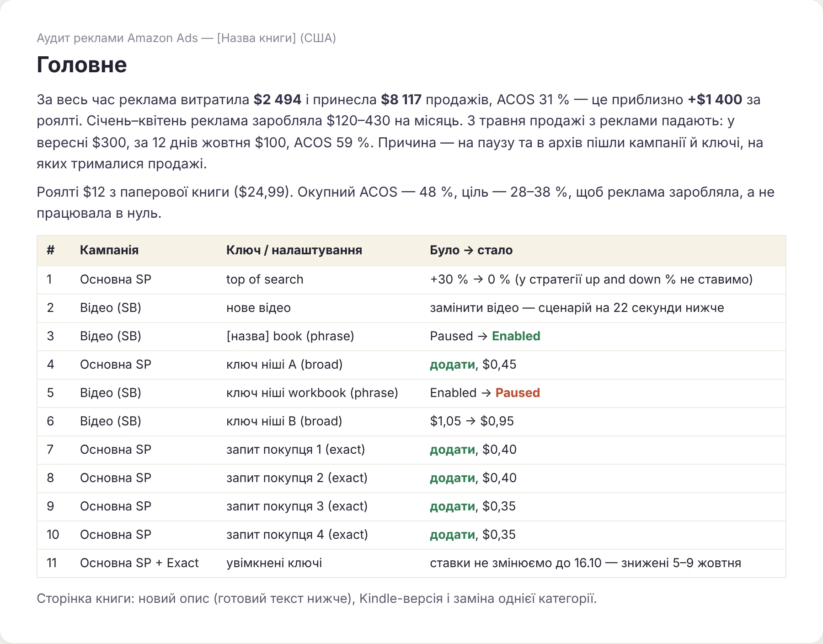This screenshot has height=644, width=823.
Task: Click row number "11" in the table
Action: (52, 563)
